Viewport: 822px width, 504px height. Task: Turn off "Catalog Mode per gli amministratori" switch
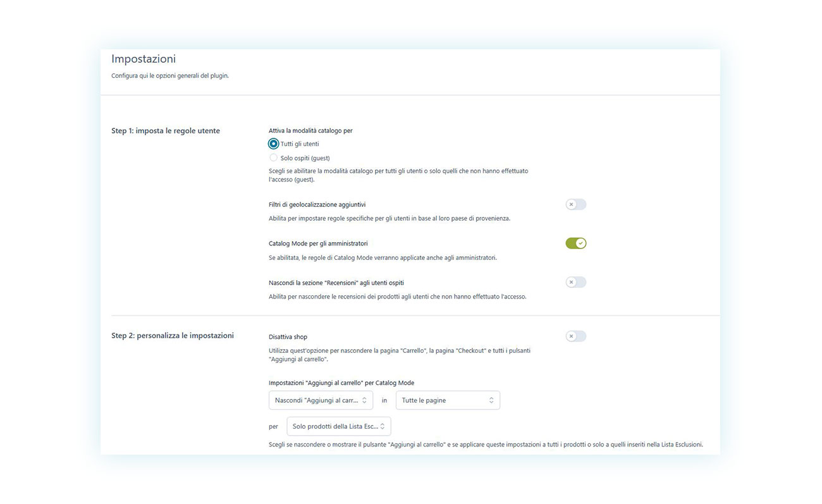click(x=575, y=243)
